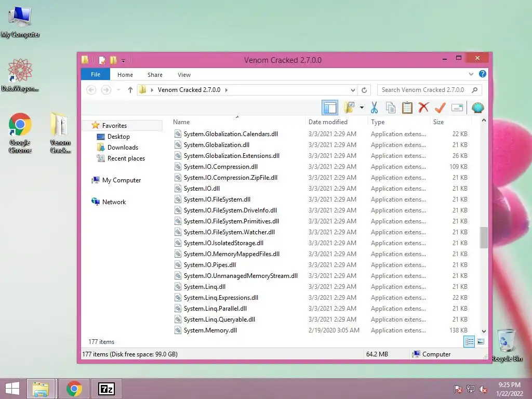
Task: Open the File ribbon tab
Action: 96,74
